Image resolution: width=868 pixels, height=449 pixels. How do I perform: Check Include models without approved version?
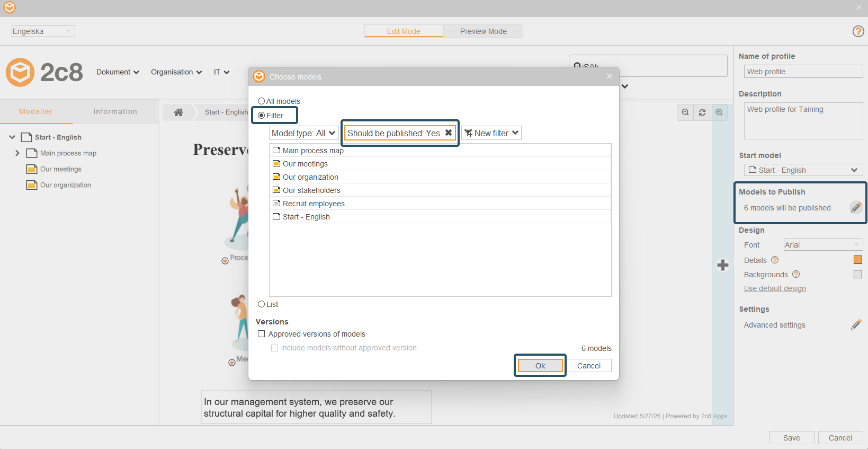(274, 348)
